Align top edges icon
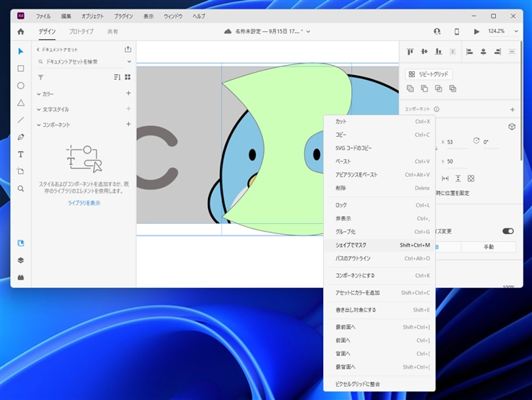 coord(410,52)
